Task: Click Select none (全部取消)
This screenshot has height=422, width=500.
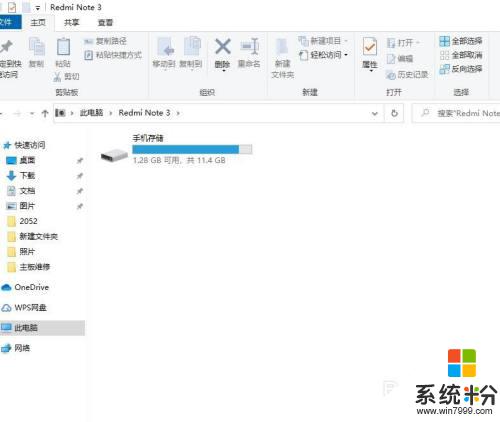Action: [x=461, y=55]
